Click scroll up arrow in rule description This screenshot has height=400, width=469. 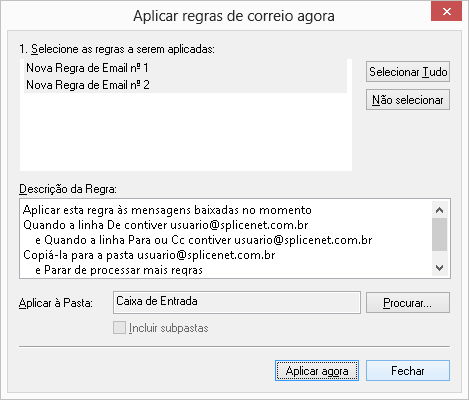(x=439, y=210)
